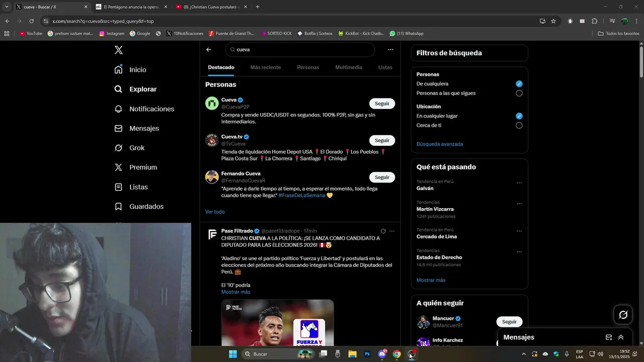The height and width of the screenshot is (362, 644).
Task: Open Grok from the sidebar
Action: (x=129, y=148)
